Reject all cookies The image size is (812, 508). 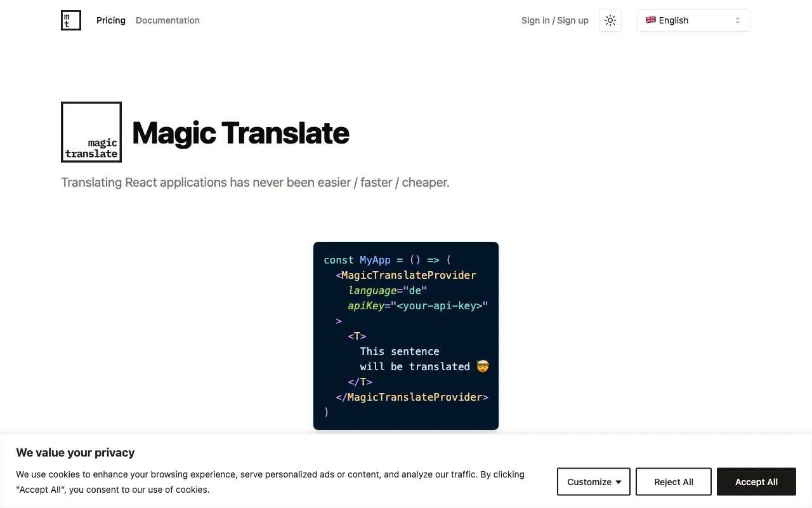point(674,482)
